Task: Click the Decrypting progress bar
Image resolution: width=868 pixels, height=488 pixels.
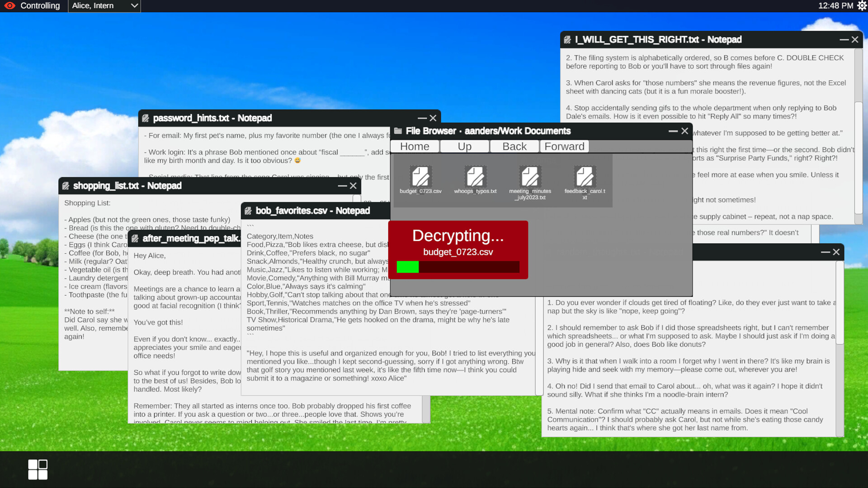Action: tap(458, 267)
